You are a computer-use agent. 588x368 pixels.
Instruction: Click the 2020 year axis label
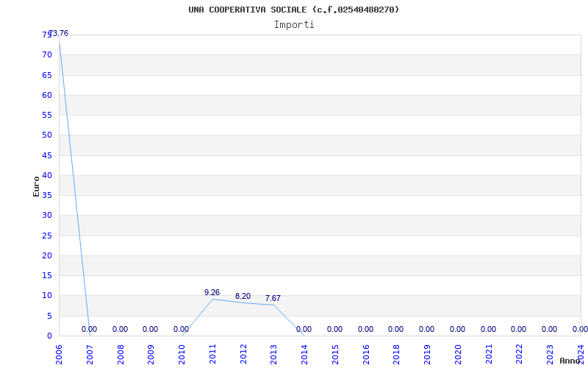click(458, 354)
